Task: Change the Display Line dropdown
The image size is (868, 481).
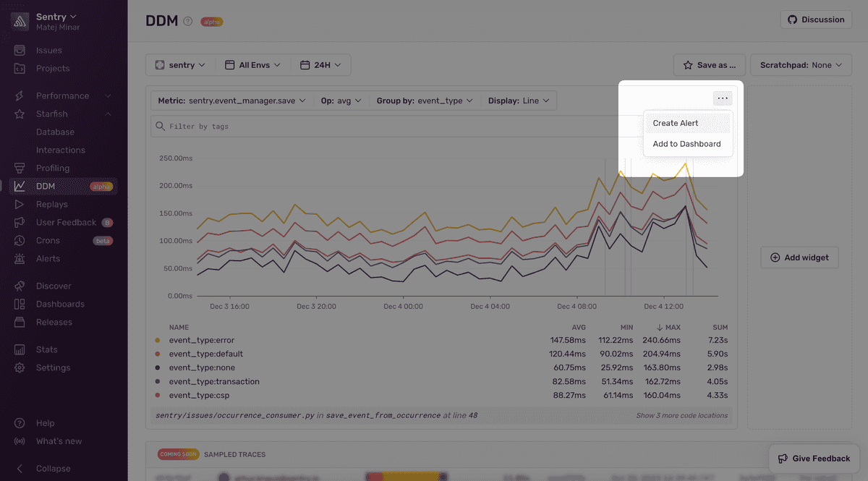Action: click(x=519, y=101)
